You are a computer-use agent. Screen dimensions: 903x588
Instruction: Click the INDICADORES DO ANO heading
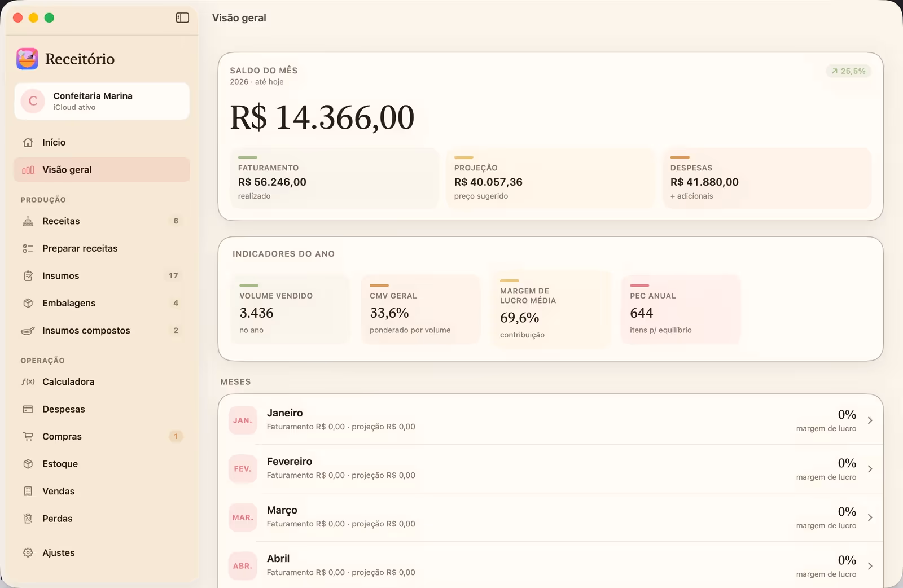(284, 254)
